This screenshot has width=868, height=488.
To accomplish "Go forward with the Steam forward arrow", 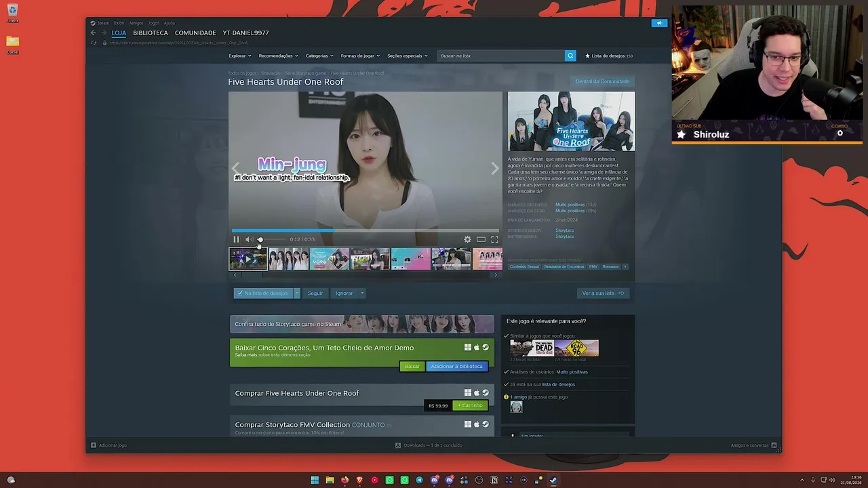I will point(104,33).
